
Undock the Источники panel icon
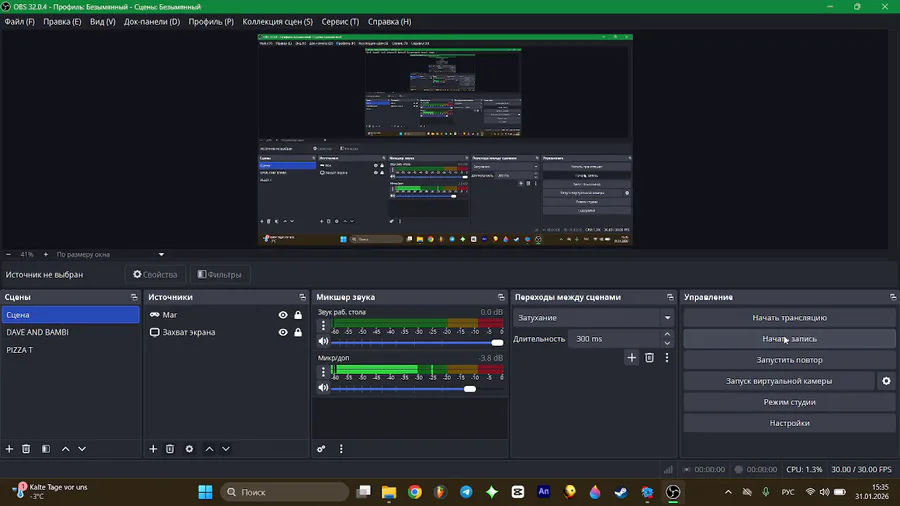302,297
